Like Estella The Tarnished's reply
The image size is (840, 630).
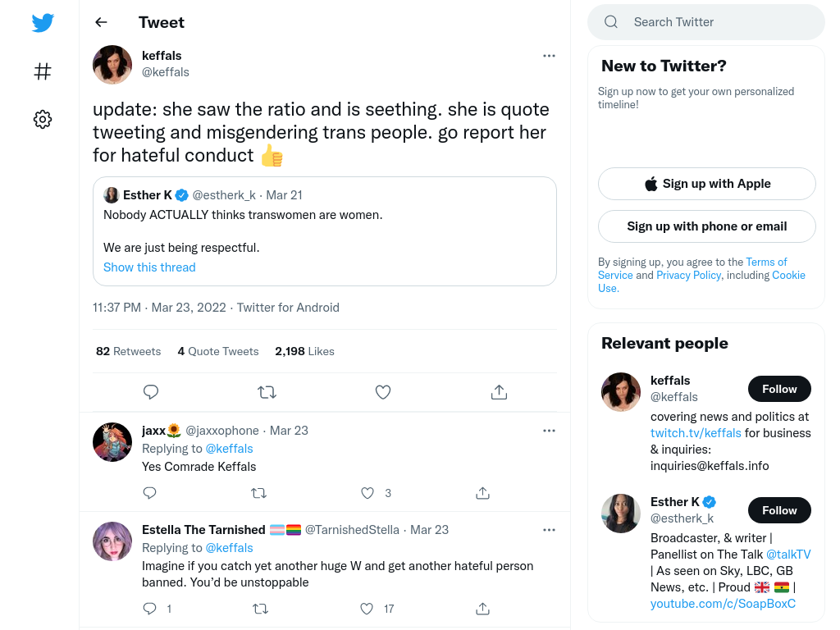(367, 609)
